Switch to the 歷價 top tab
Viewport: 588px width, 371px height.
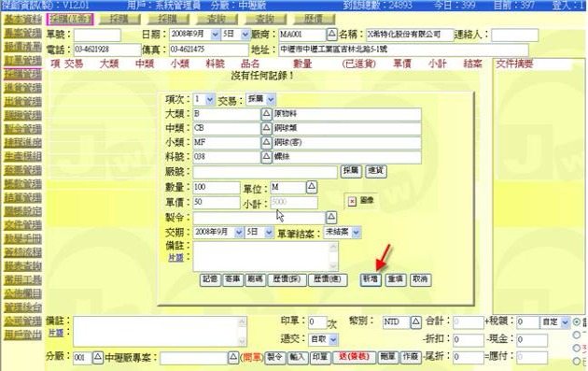point(315,19)
